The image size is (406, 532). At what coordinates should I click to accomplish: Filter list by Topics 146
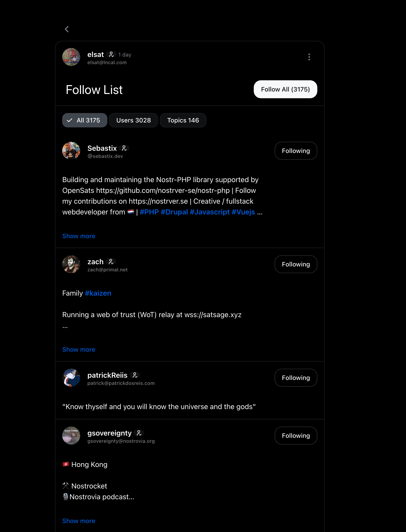[x=183, y=120]
